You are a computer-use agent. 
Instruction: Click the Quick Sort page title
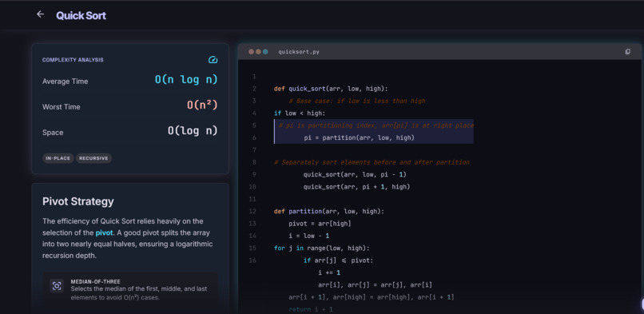(x=81, y=16)
